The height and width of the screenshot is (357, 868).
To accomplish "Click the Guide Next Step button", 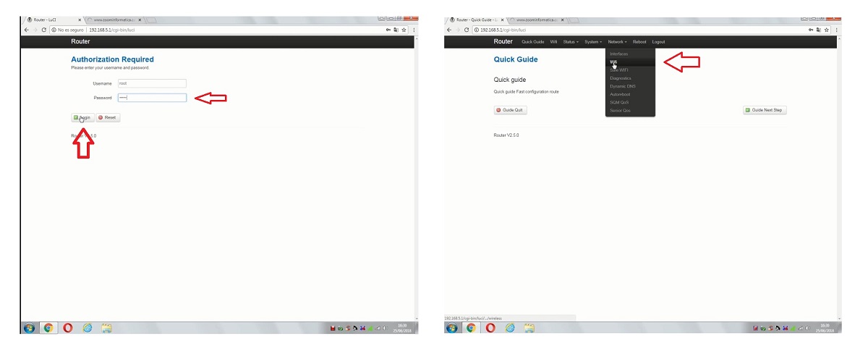I will pos(765,110).
